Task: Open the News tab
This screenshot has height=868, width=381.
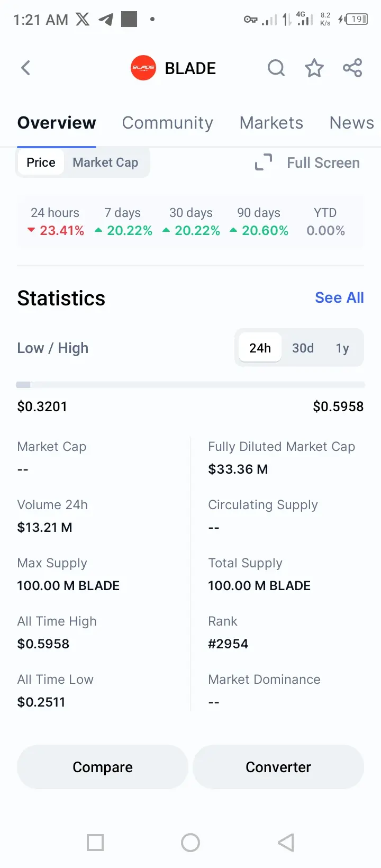Action: (351, 123)
